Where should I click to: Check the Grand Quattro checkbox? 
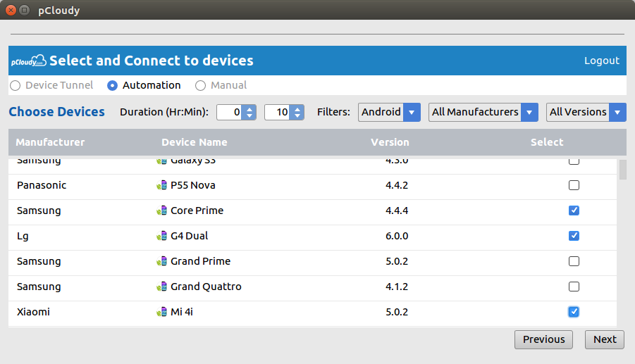pos(574,287)
